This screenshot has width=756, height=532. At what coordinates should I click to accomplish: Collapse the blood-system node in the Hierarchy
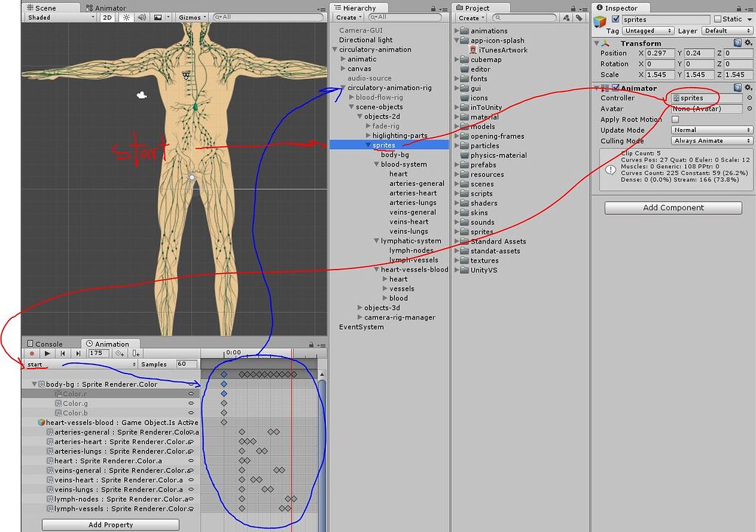click(x=377, y=164)
